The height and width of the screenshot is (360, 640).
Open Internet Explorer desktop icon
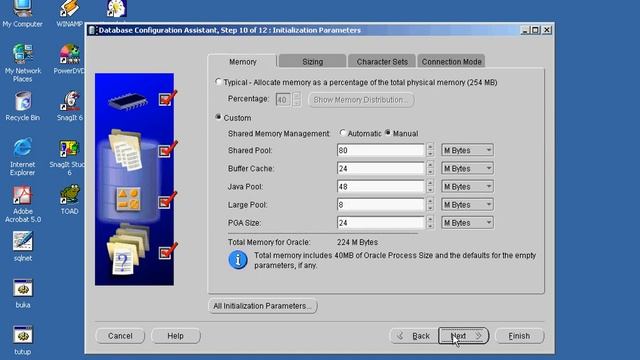point(22,157)
